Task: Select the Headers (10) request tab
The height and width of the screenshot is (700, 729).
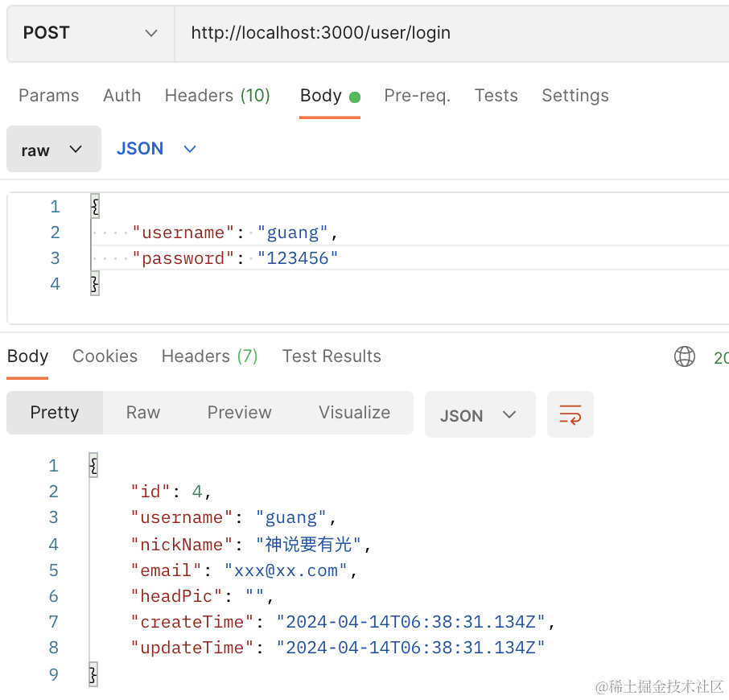Action: click(217, 96)
